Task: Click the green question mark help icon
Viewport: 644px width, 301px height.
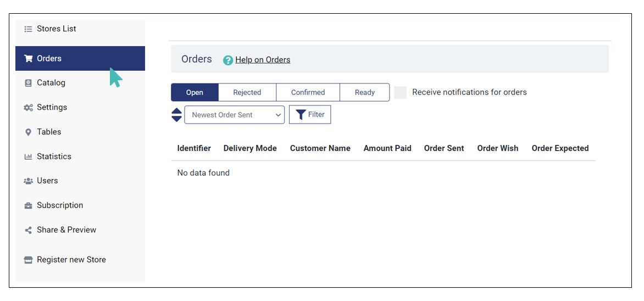Action: 228,60
